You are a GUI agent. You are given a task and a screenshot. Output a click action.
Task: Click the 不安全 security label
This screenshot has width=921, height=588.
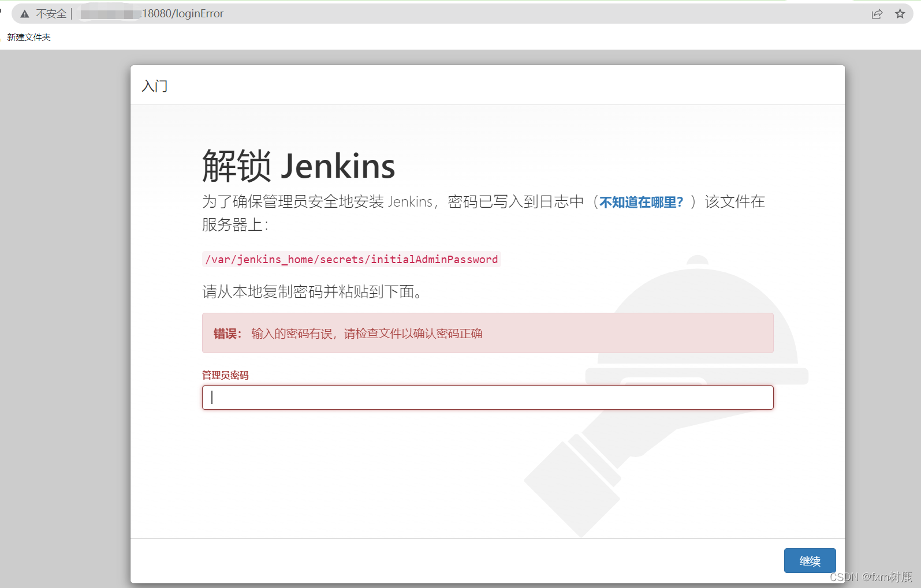(x=51, y=14)
